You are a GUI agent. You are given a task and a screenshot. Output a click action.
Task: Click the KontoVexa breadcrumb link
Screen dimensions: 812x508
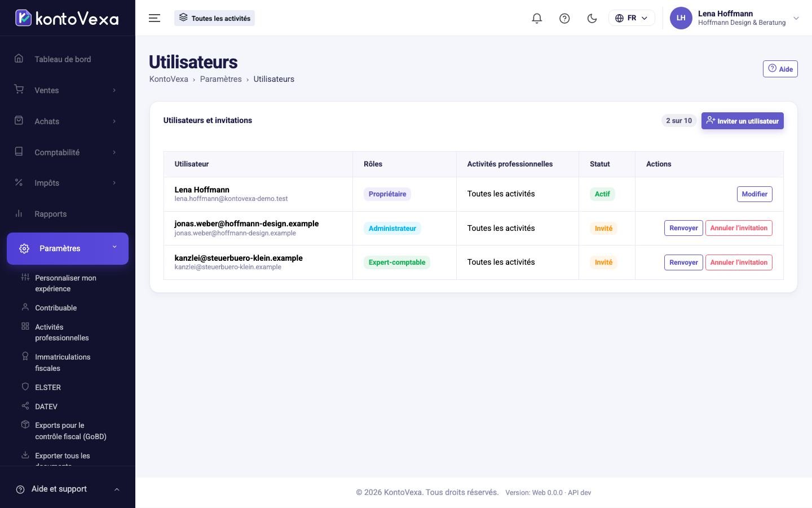169,79
